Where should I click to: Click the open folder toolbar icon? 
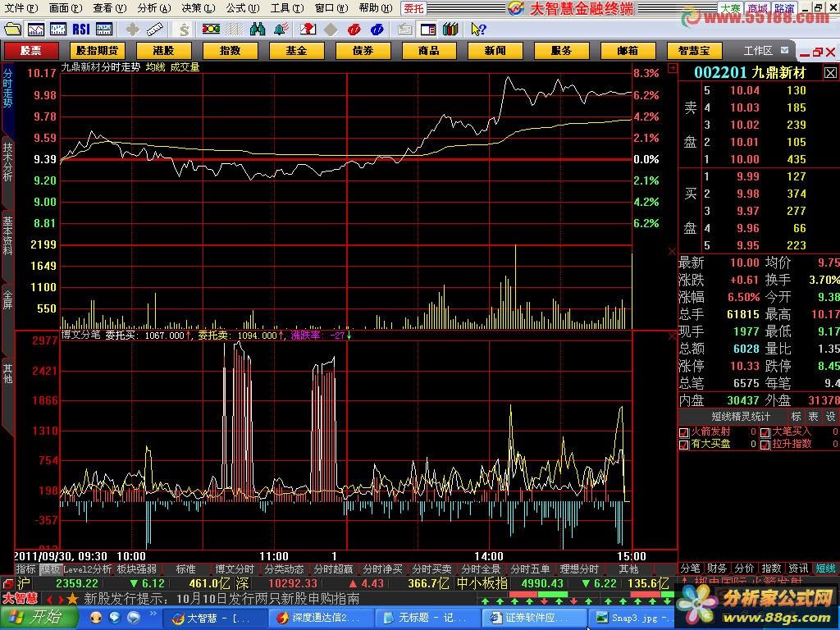[x=12, y=30]
